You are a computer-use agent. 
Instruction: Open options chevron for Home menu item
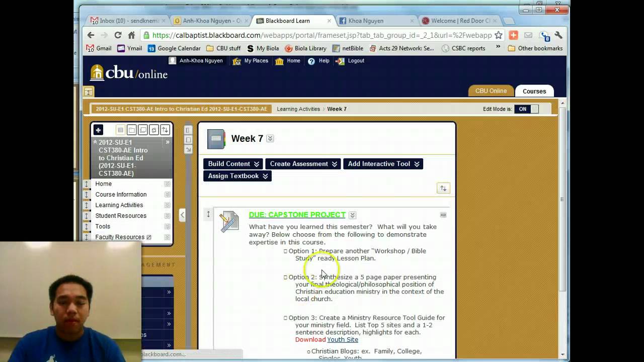coord(167,184)
